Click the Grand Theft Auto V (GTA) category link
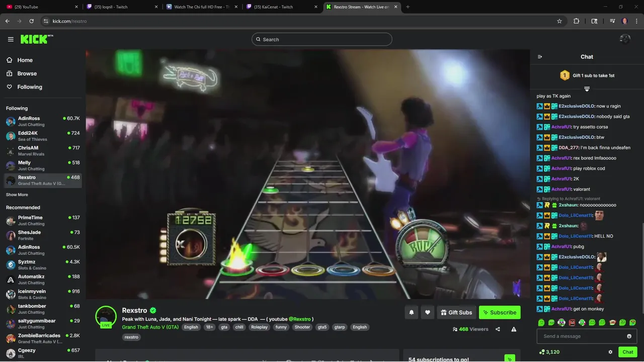 point(150,327)
